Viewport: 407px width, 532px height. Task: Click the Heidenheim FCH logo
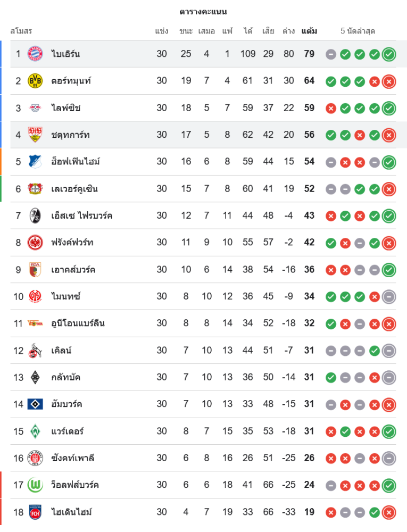pyautogui.click(x=35, y=512)
